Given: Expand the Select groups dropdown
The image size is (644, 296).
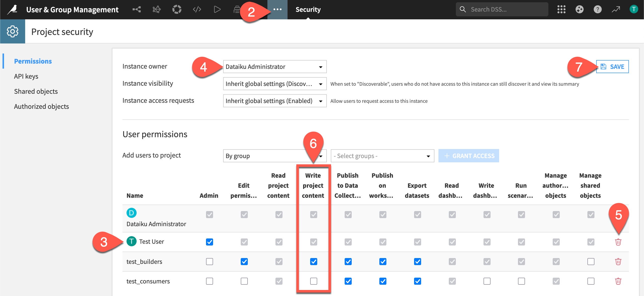Looking at the screenshot, I should point(382,156).
